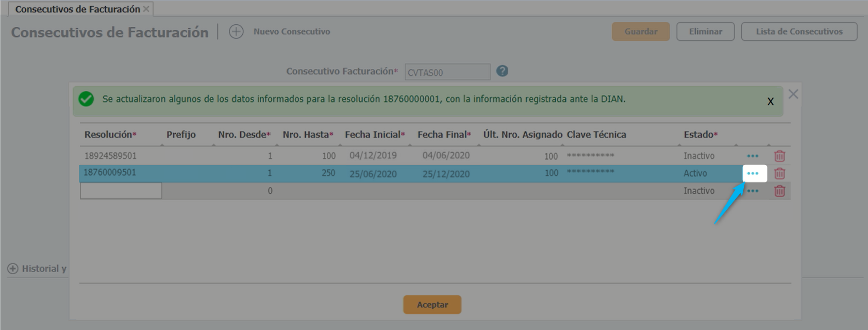Click the empty Resolución input field
Image resolution: width=868 pixels, height=330 pixels.
(121, 191)
